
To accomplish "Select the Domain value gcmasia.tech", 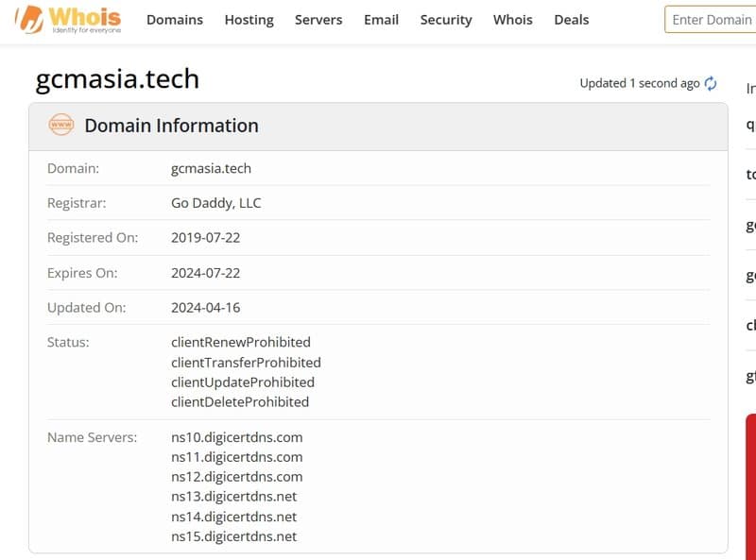I will tap(211, 168).
